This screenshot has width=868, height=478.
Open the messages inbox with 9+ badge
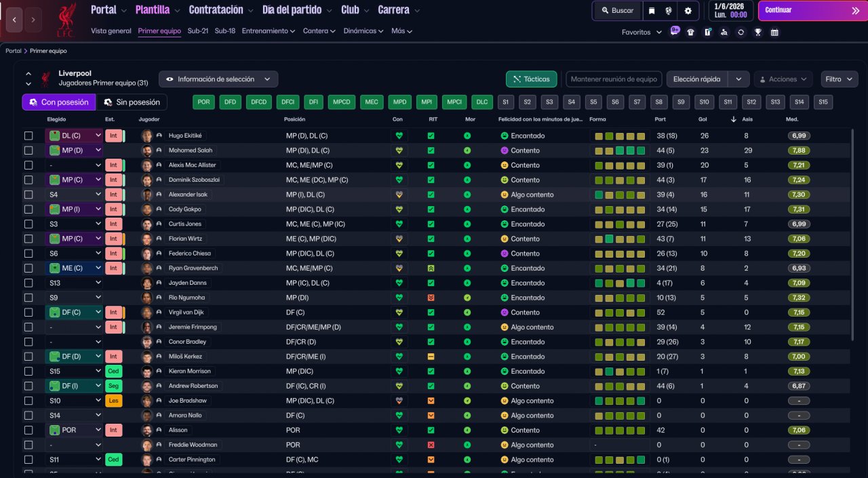click(674, 31)
